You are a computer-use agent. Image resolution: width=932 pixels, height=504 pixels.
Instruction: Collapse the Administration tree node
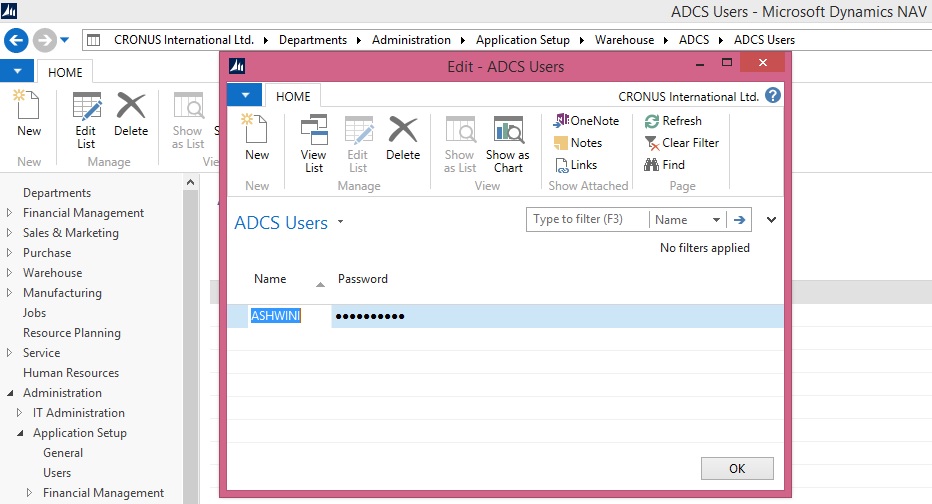tap(10, 393)
